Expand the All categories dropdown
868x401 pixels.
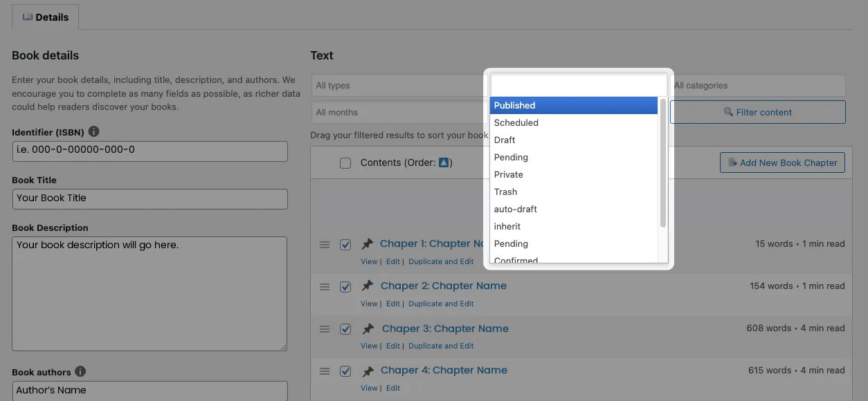pyautogui.click(x=758, y=86)
